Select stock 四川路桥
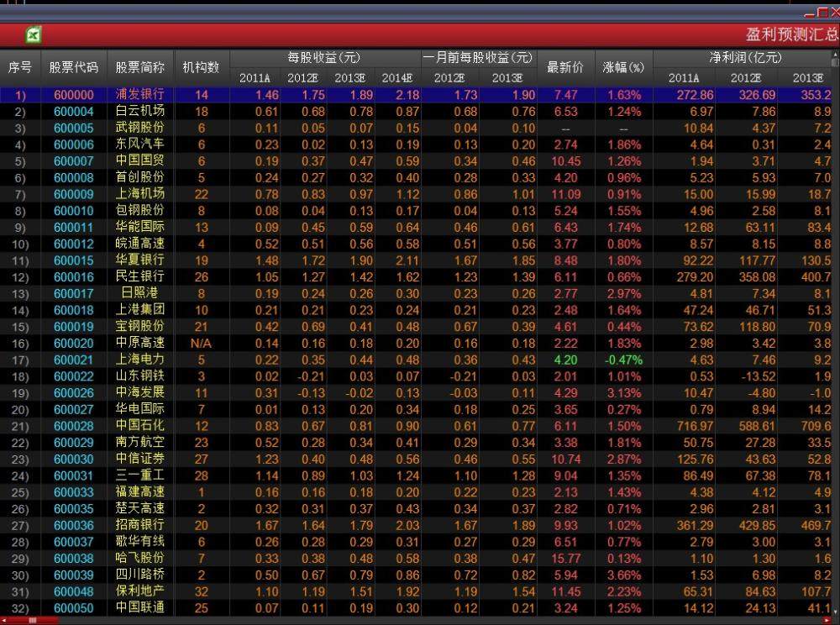 click(139, 575)
